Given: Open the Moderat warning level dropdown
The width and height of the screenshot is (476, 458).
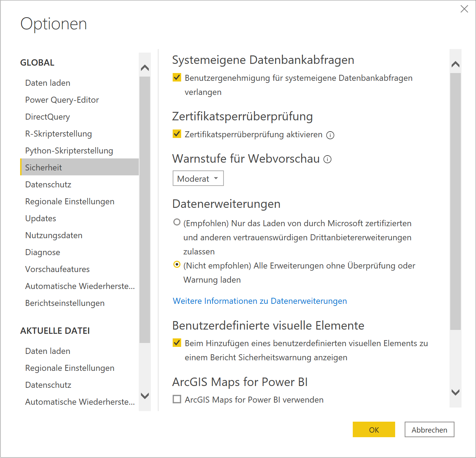Looking at the screenshot, I should pyautogui.click(x=198, y=179).
